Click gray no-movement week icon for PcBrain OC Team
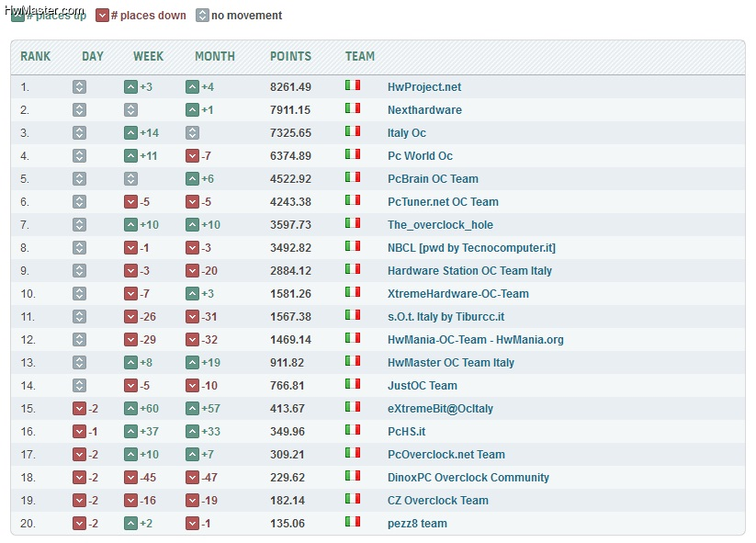 click(x=130, y=179)
